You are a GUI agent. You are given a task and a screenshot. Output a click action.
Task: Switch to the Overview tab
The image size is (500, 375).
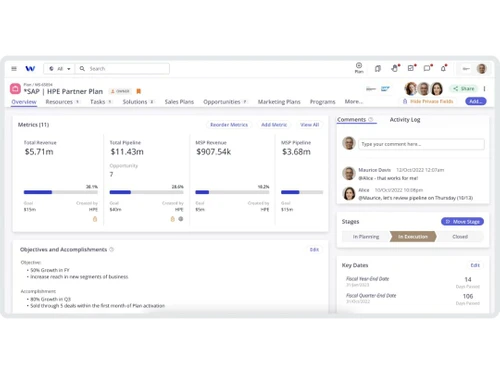[24, 102]
